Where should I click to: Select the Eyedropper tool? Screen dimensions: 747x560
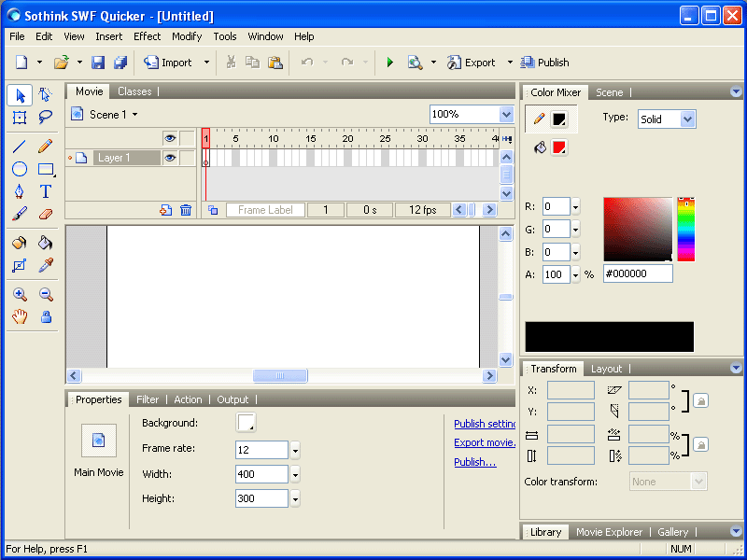45,265
